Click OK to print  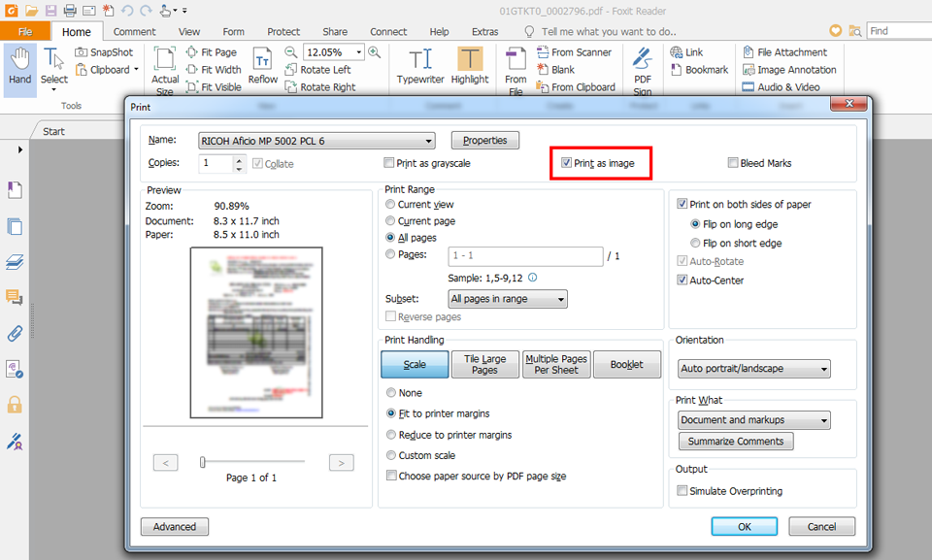tap(745, 527)
